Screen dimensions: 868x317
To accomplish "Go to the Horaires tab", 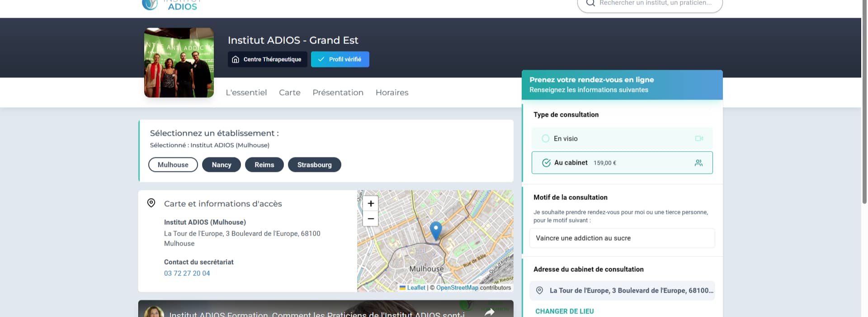I will tap(392, 92).
